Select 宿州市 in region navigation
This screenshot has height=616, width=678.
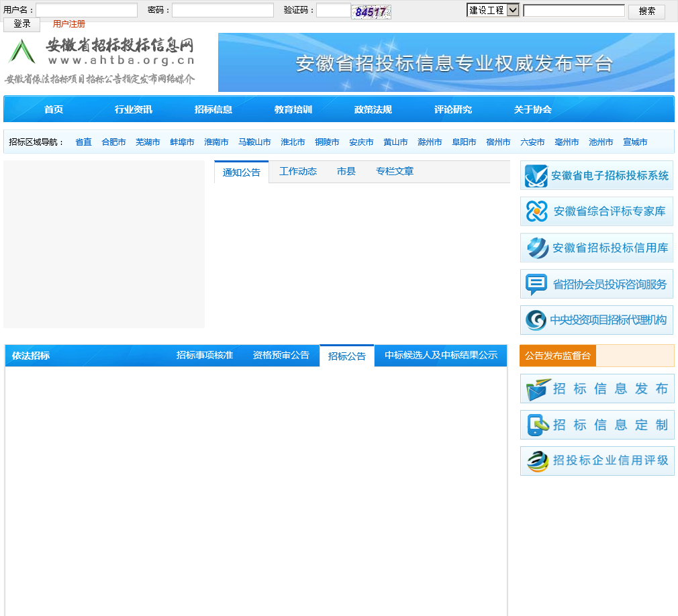(x=498, y=142)
